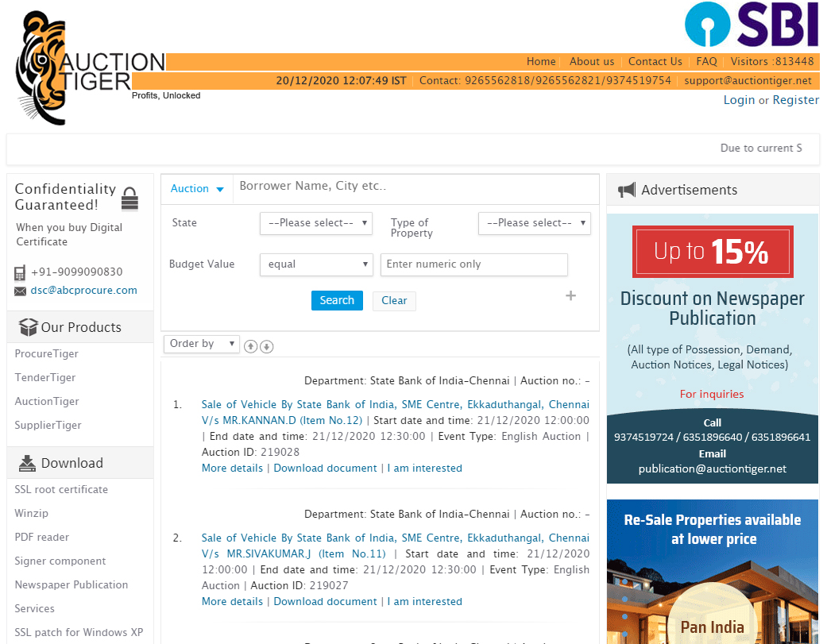The image size is (827, 644).
Task: Open the Type of Property dropdown
Action: (x=535, y=223)
